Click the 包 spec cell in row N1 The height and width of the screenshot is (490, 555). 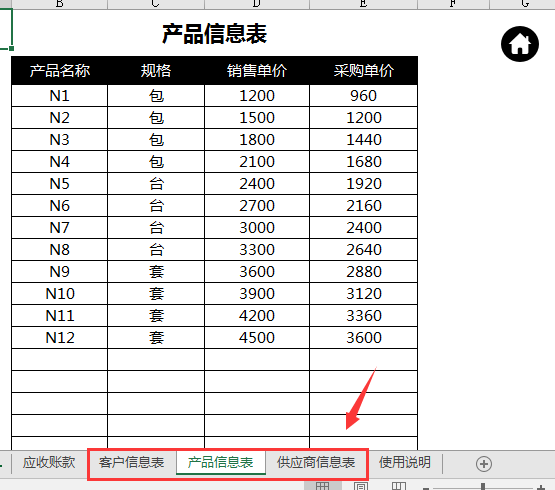156,96
